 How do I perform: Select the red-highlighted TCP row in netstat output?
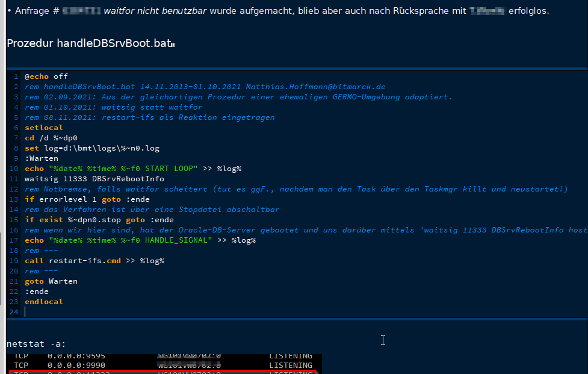point(150,371)
